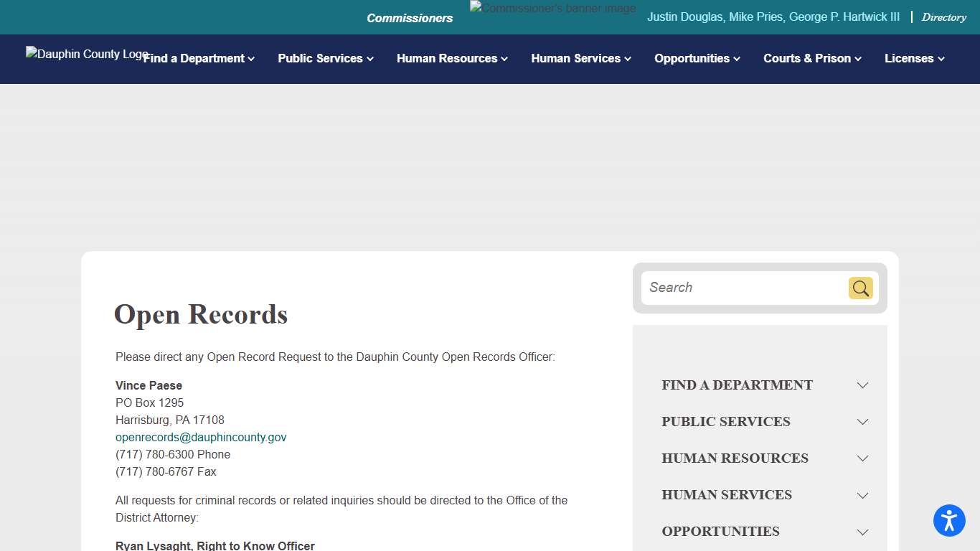Click the Commissioner's banner image
Image resolution: width=980 pixels, height=551 pixels.
(x=552, y=8)
